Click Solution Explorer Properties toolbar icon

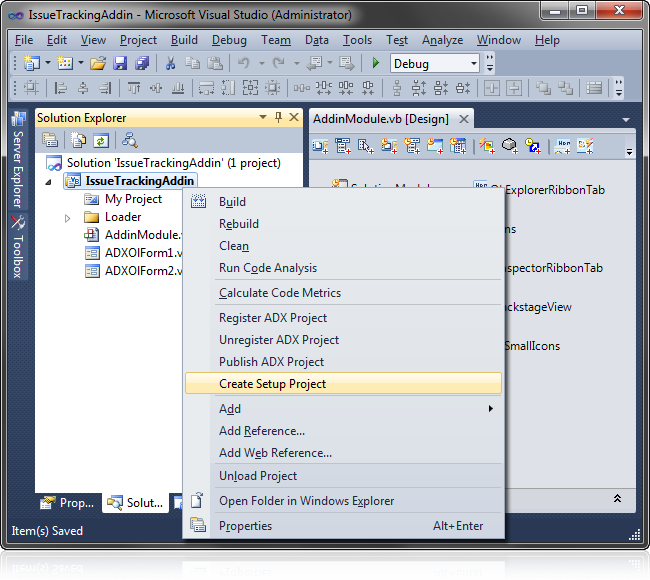click(50, 141)
